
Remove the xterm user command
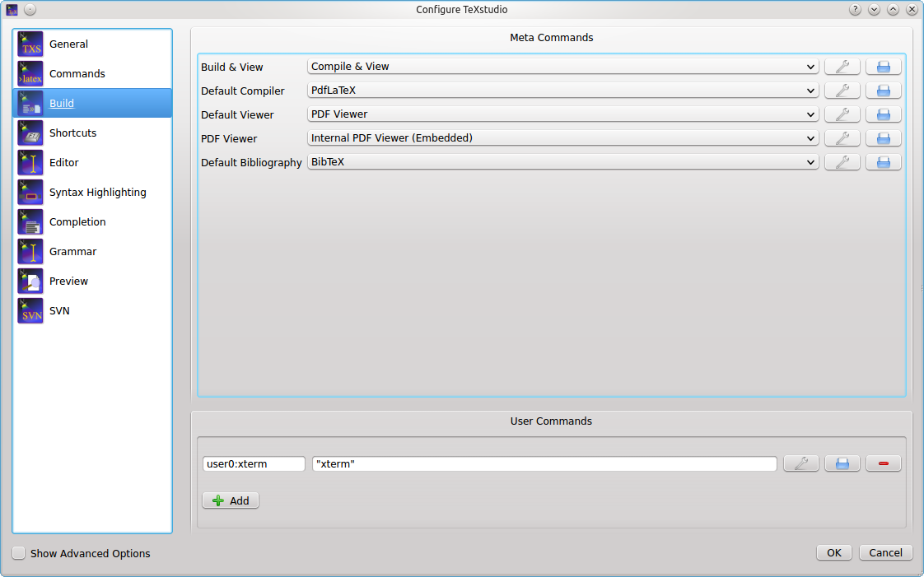(x=884, y=463)
